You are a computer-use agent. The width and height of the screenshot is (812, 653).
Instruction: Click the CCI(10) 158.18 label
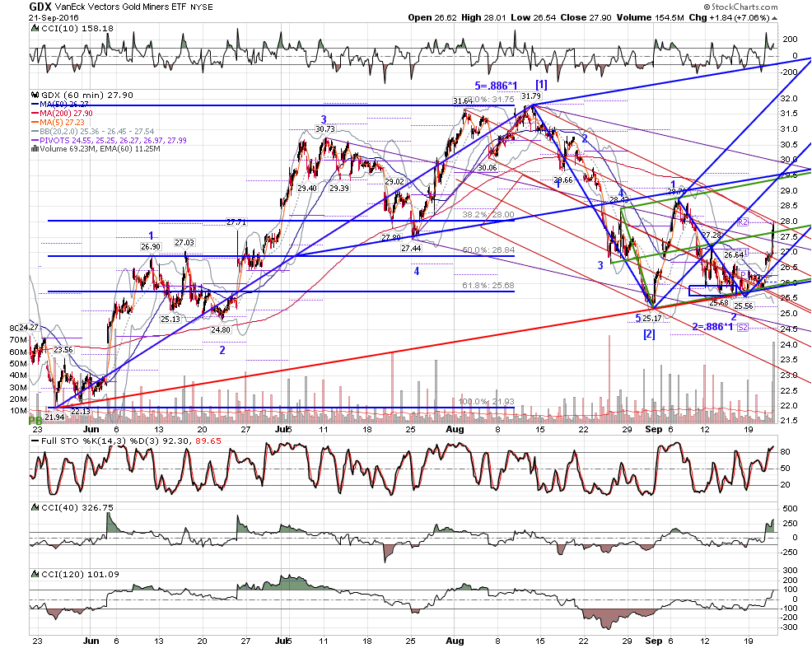click(77, 29)
